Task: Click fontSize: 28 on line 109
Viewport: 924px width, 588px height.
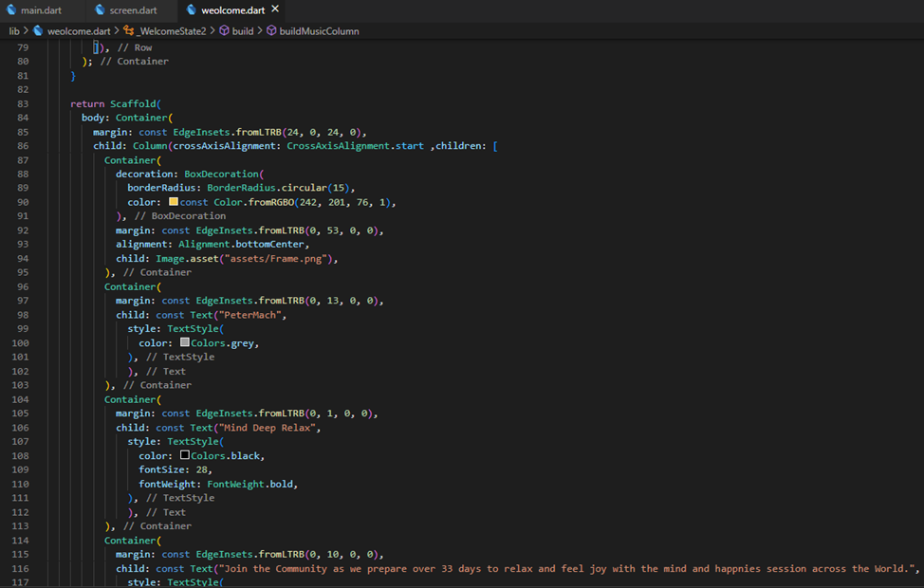Action: coord(173,470)
